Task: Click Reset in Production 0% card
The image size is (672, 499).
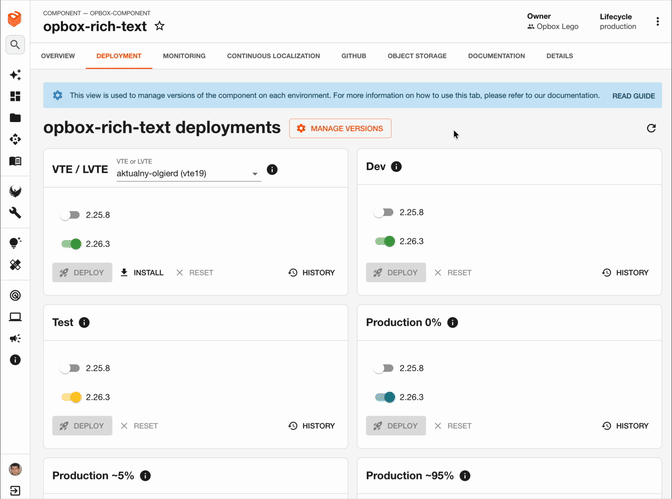Action: (453, 426)
